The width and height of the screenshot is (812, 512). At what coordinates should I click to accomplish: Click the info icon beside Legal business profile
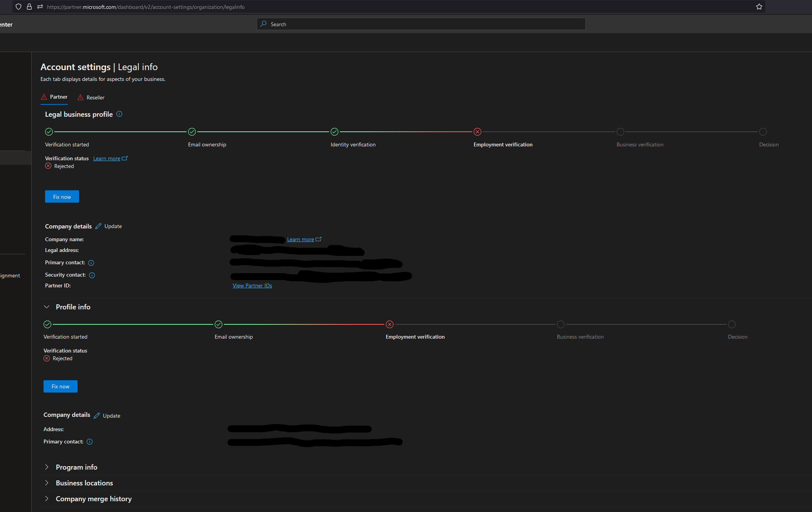tap(119, 114)
